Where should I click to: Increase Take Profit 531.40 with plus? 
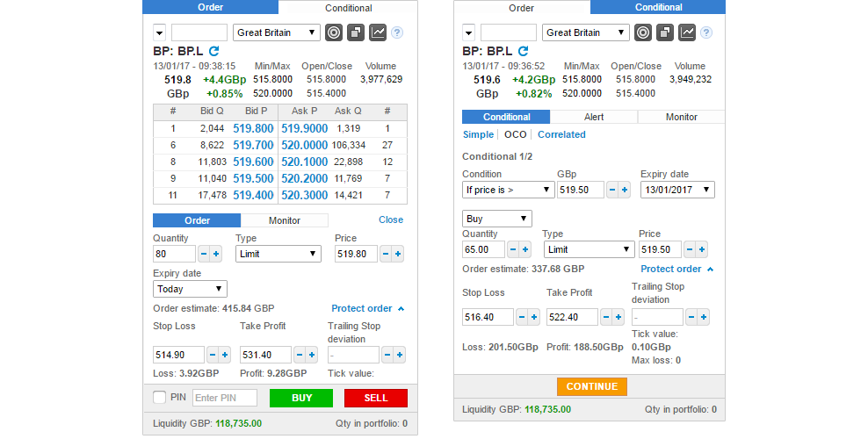point(312,355)
